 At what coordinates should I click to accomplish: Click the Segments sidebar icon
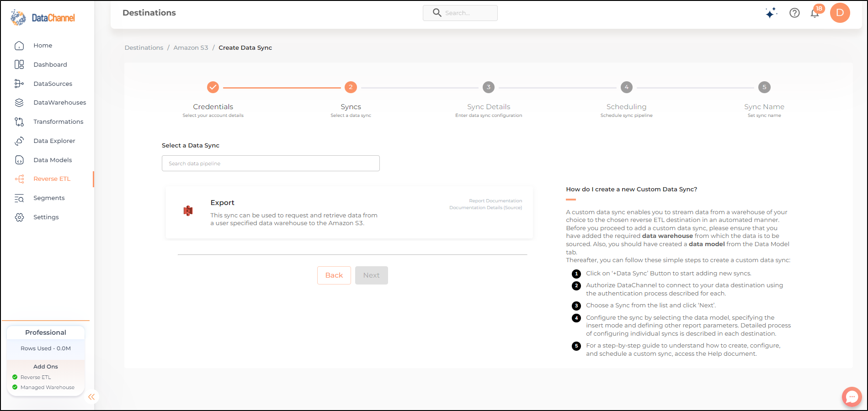pyautogui.click(x=19, y=198)
